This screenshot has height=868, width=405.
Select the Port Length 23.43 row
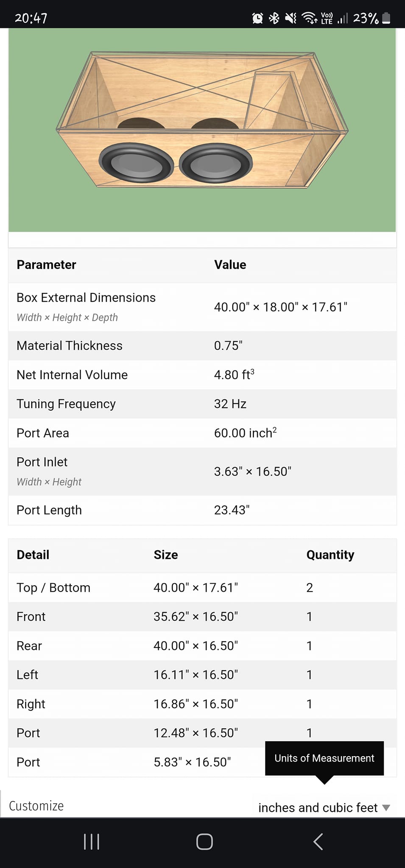tap(202, 510)
